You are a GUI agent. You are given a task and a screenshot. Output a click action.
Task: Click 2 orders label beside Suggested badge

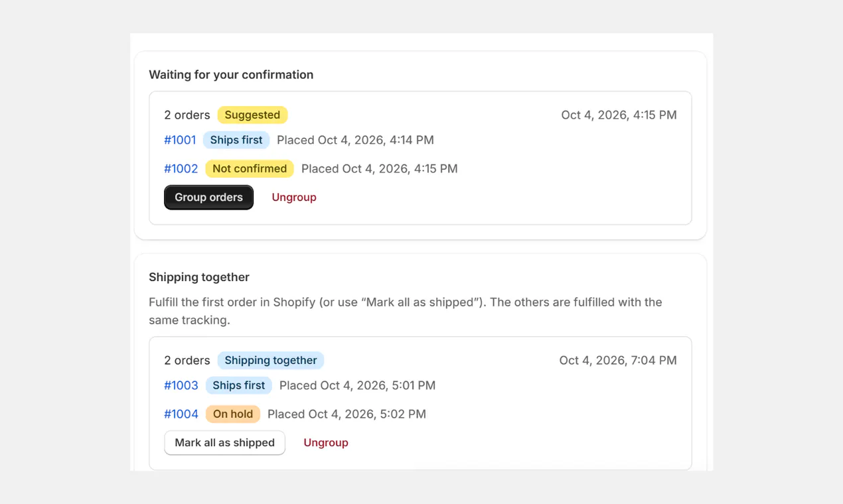[187, 115]
